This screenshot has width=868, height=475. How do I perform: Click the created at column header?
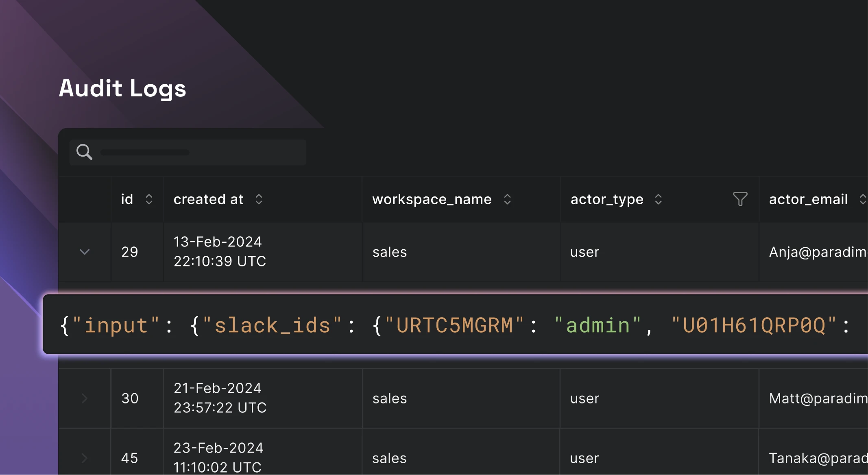click(208, 199)
